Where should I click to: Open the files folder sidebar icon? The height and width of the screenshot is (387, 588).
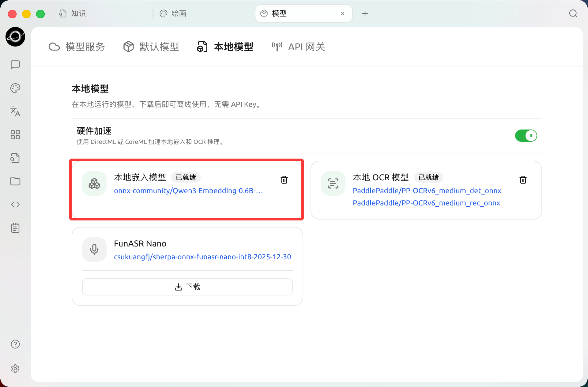pos(15,181)
